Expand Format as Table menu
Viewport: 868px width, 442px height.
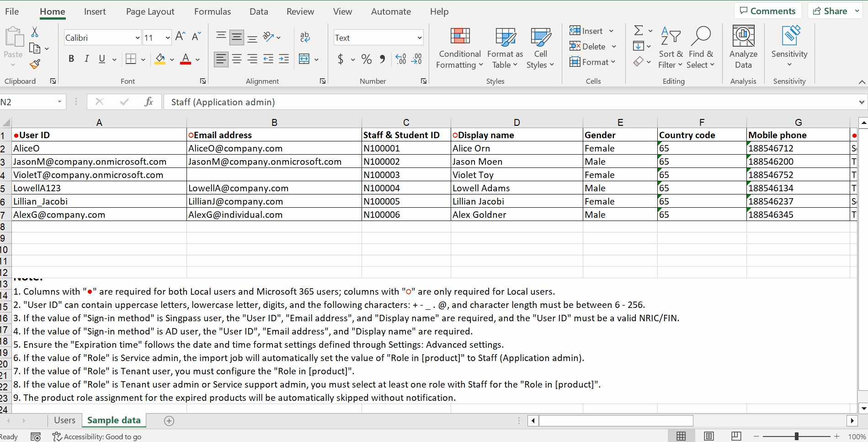(505, 48)
